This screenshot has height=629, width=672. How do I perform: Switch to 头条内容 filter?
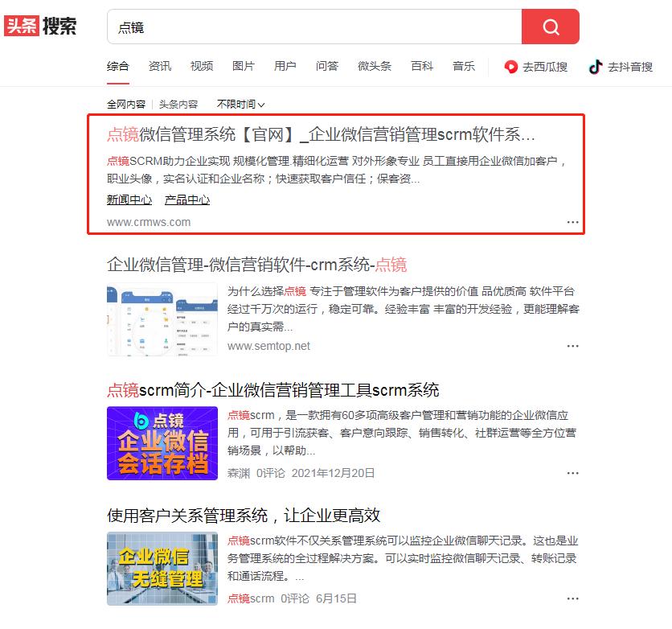click(x=178, y=103)
